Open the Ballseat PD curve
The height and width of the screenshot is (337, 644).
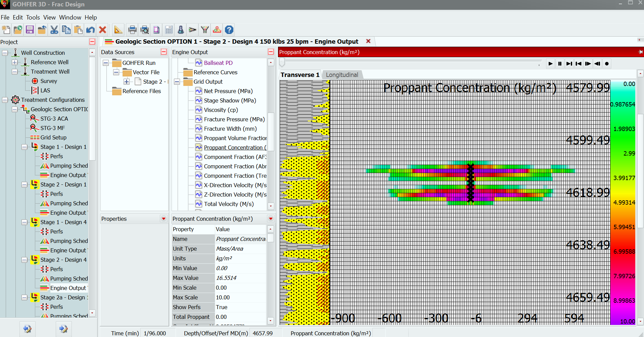coord(218,63)
